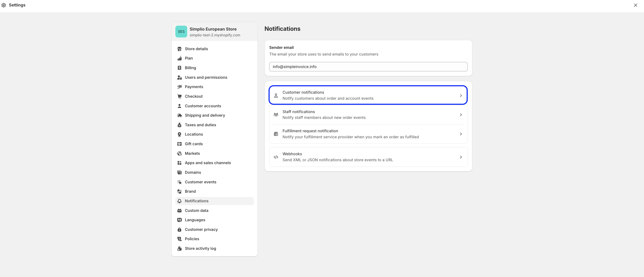Open Taxes and duties settings
This screenshot has width=644, height=277.
click(x=200, y=125)
